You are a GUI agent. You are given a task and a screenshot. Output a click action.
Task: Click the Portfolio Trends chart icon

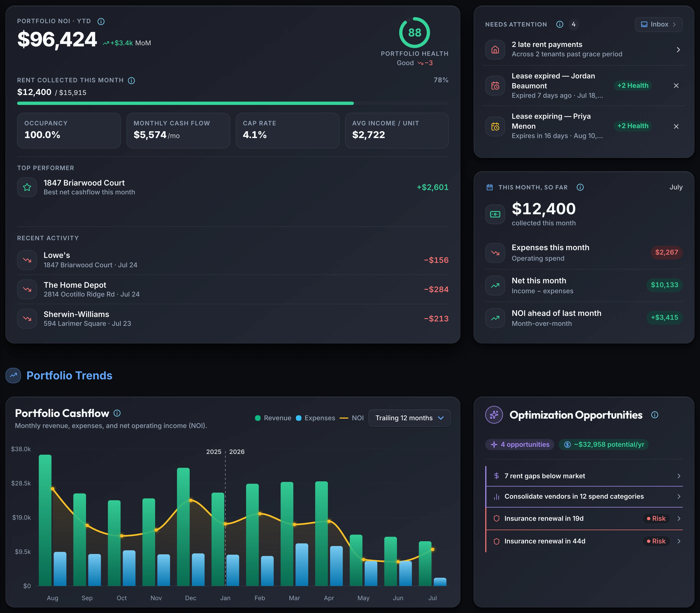coord(13,375)
